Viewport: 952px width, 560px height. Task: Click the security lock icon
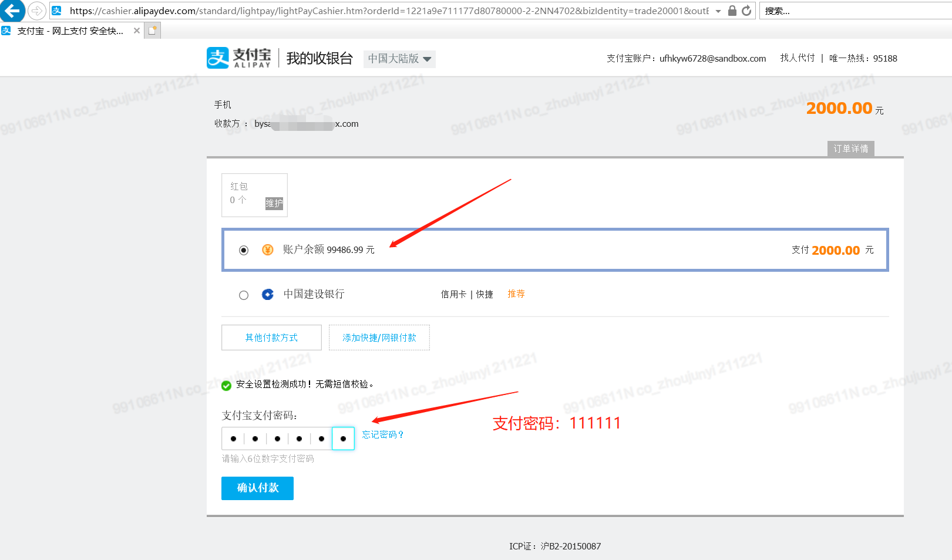tap(732, 11)
